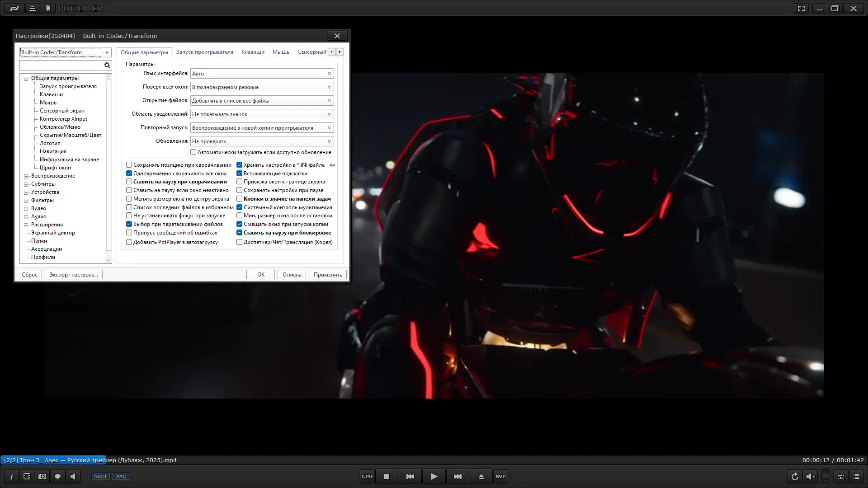Switch to Запуск проигрывателя tab
This screenshot has width=868, height=488.
coord(204,52)
